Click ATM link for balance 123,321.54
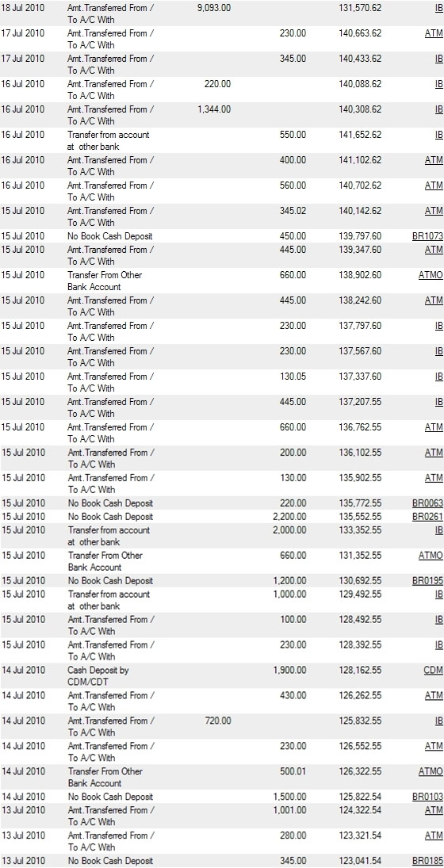This screenshot has width=444, height=868. coord(434,835)
